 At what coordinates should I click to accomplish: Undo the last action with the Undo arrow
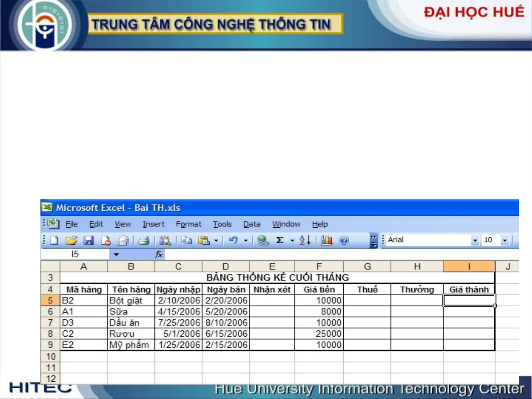click(x=233, y=241)
